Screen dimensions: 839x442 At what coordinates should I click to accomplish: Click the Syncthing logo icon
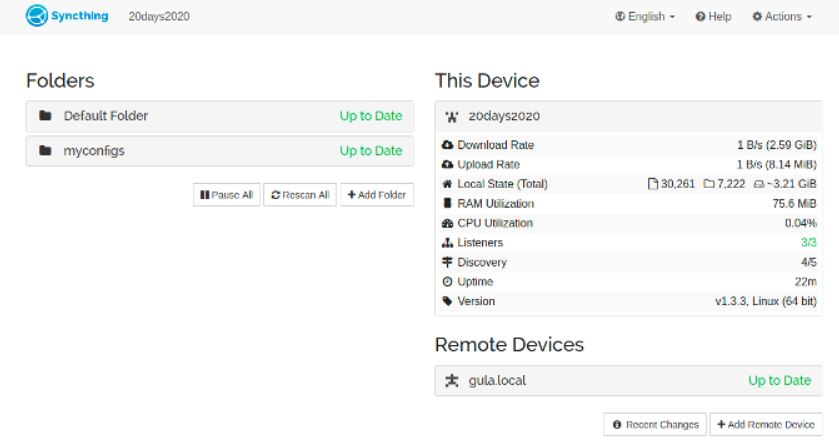37,16
